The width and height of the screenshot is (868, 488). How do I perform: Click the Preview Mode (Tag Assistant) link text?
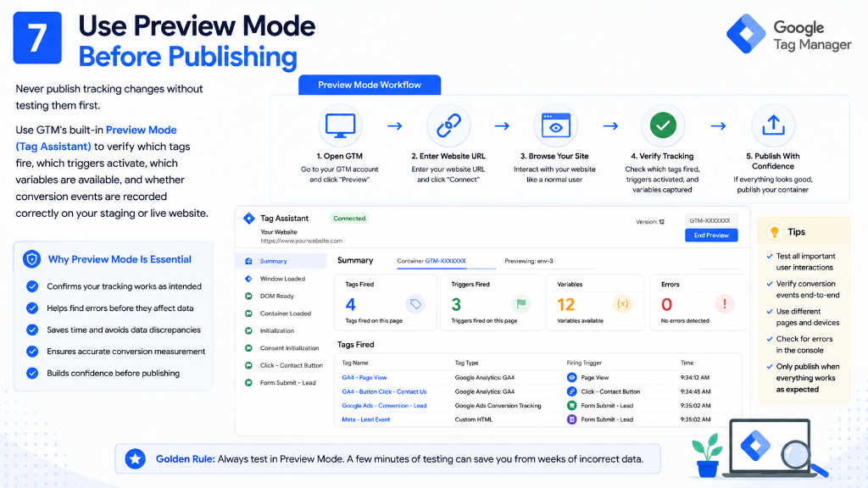click(97, 138)
